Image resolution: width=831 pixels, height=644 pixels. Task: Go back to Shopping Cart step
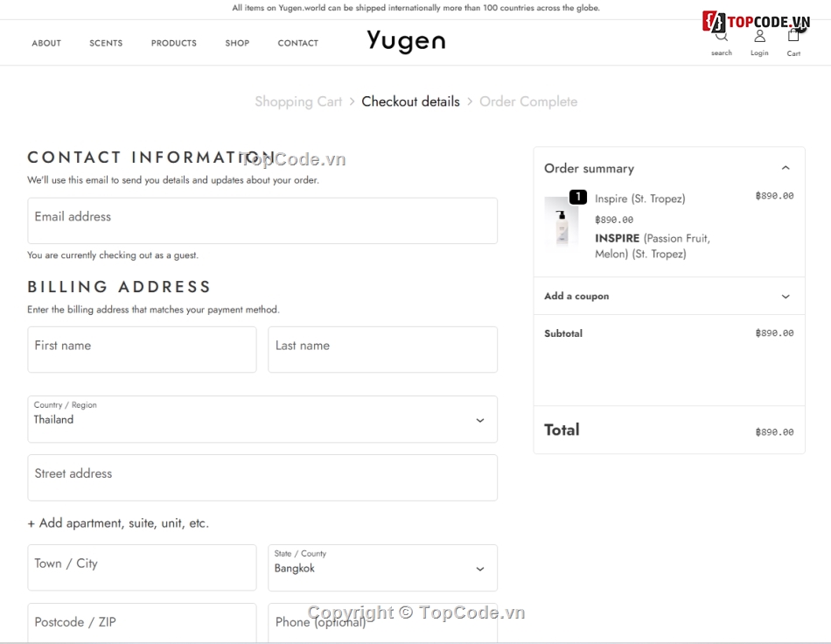coord(298,101)
